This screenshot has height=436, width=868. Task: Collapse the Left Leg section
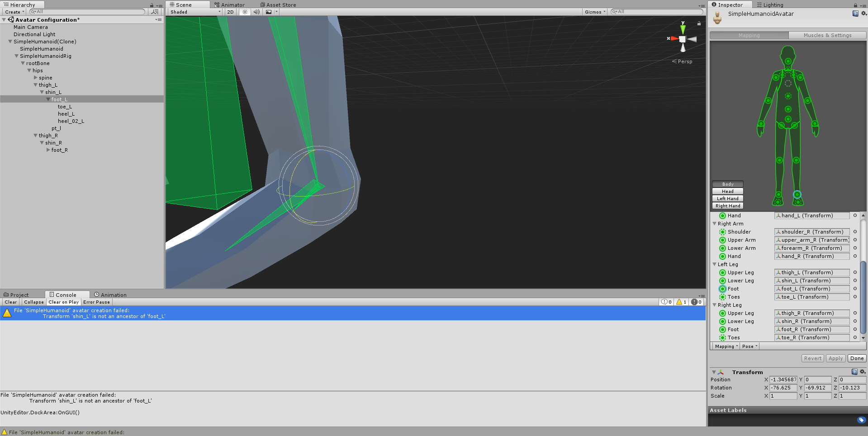point(714,264)
